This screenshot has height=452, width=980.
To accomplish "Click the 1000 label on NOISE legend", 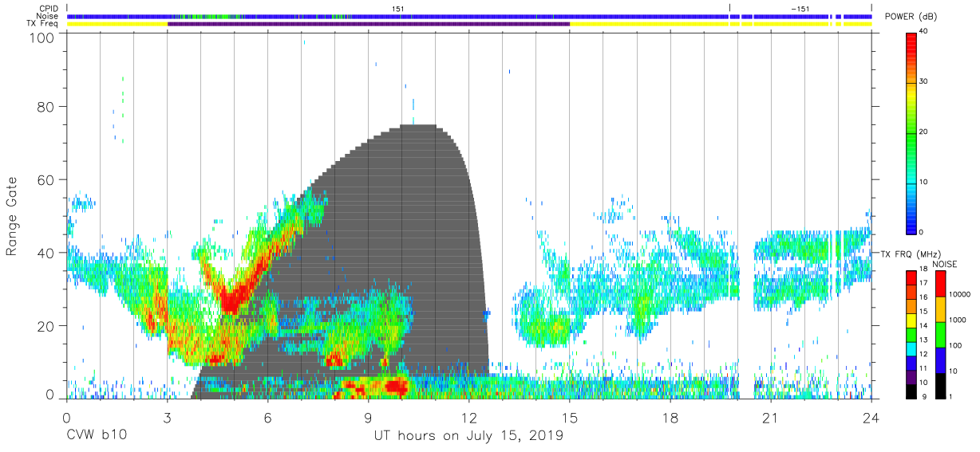I will (957, 320).
